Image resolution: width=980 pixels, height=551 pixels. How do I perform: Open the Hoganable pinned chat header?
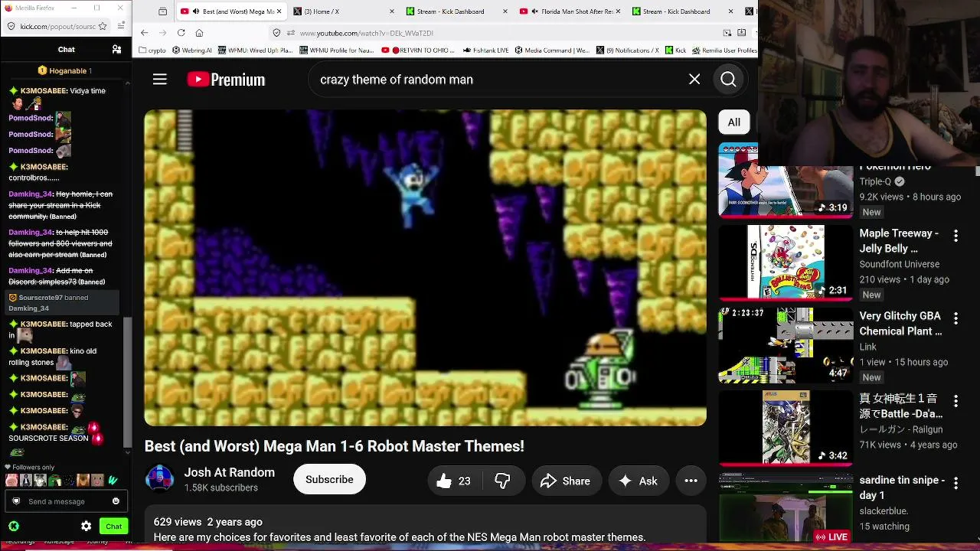pos(65,70)
